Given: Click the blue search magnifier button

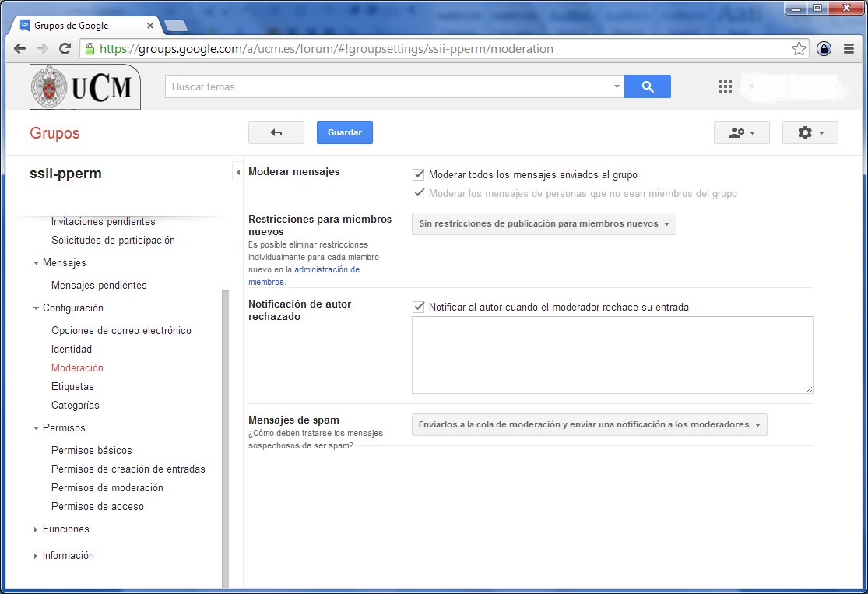Looking at the screenshot, I should [x=647, y=86].
